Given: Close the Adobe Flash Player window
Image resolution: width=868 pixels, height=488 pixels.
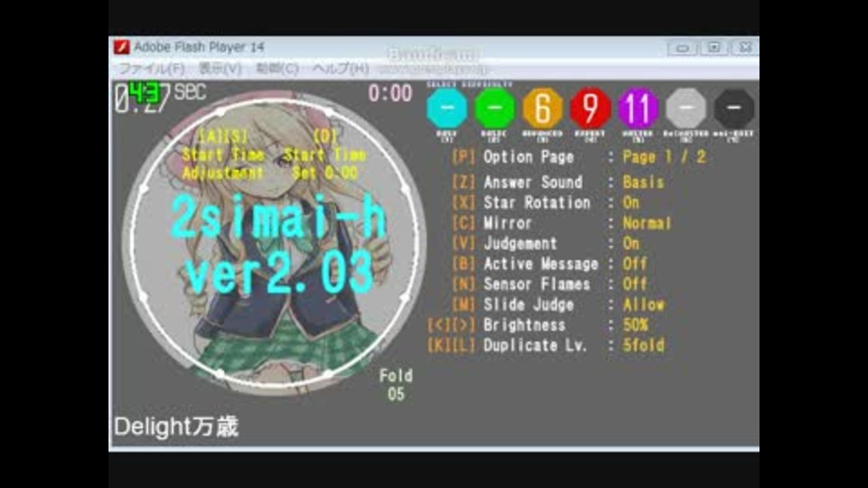Looking at the screenshot, I should [x=745, y=48].
